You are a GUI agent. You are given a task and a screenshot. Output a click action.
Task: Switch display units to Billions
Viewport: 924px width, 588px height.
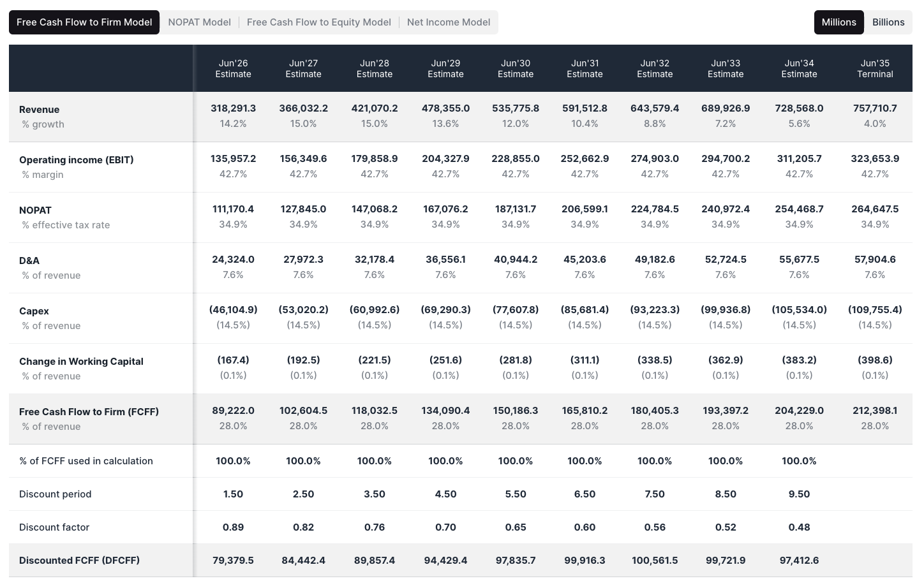coord(888,22)
